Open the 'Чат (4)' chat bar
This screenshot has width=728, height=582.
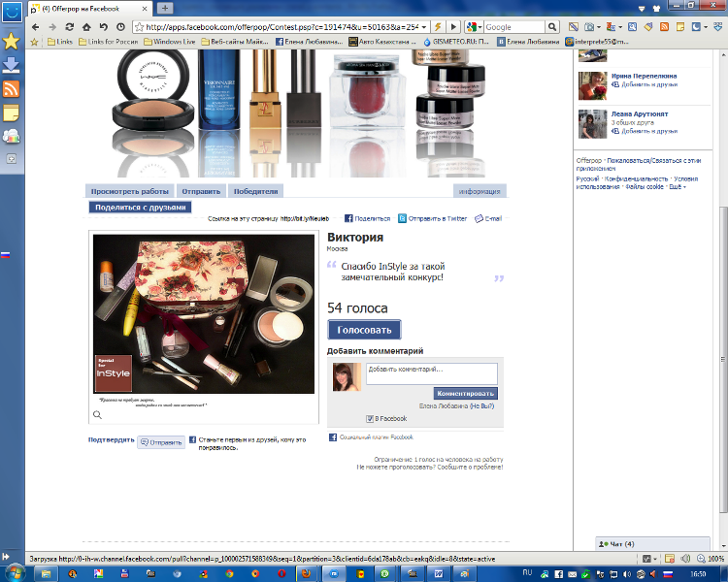[652, 544]
